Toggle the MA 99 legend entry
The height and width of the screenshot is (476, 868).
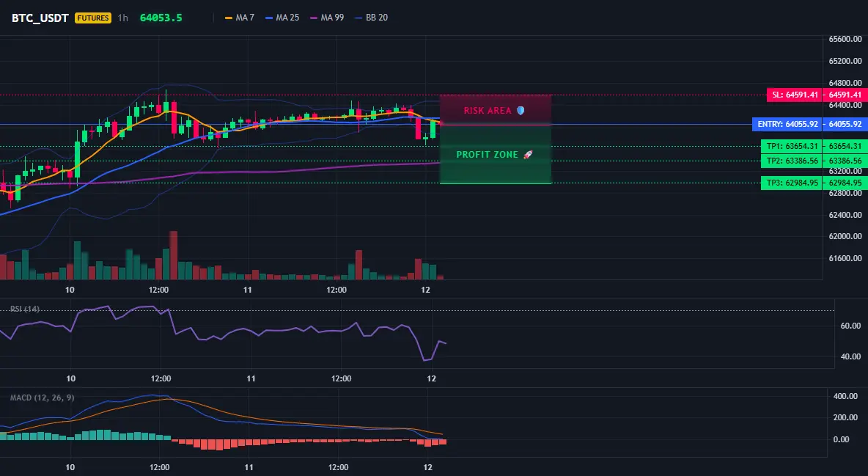click(x=327, y=18)
